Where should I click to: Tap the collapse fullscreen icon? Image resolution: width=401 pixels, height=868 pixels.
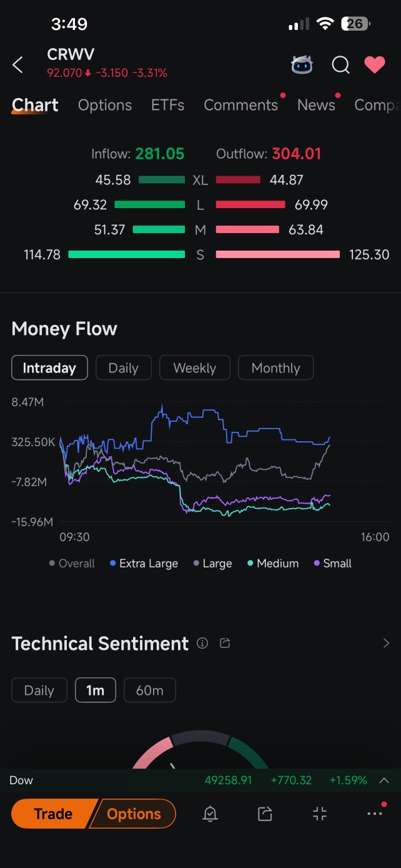[319, 814]
